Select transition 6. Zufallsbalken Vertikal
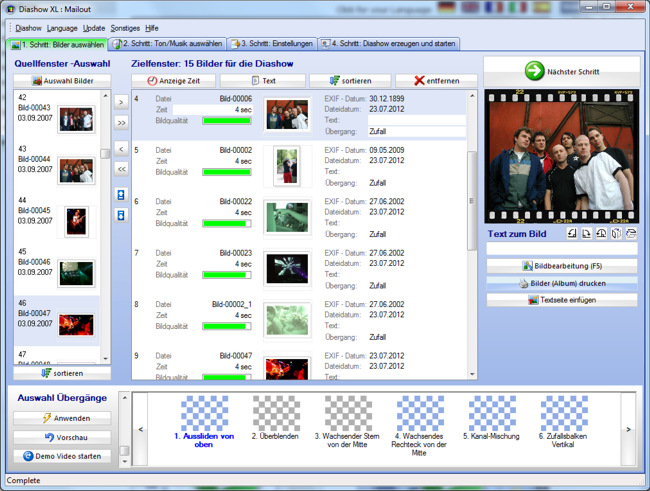Viewport: 650px width, 491px height. (563, 421)
